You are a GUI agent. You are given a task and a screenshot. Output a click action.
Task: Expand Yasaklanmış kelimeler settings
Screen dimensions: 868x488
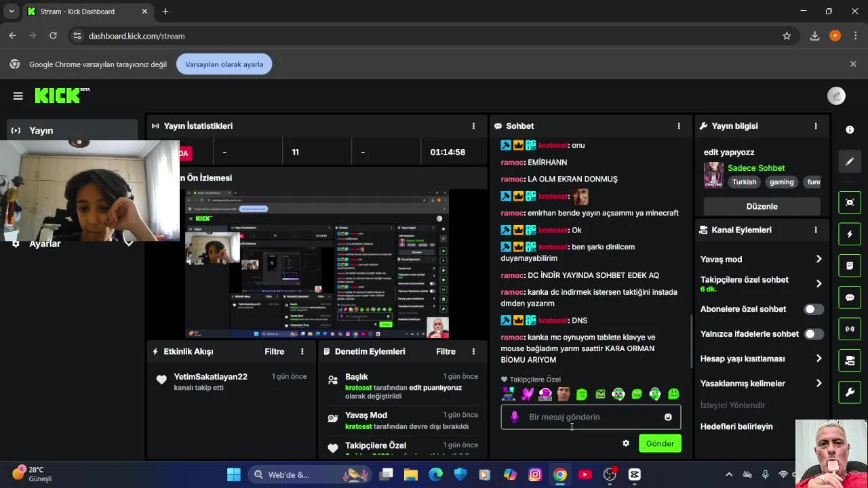tap(818, 384)
